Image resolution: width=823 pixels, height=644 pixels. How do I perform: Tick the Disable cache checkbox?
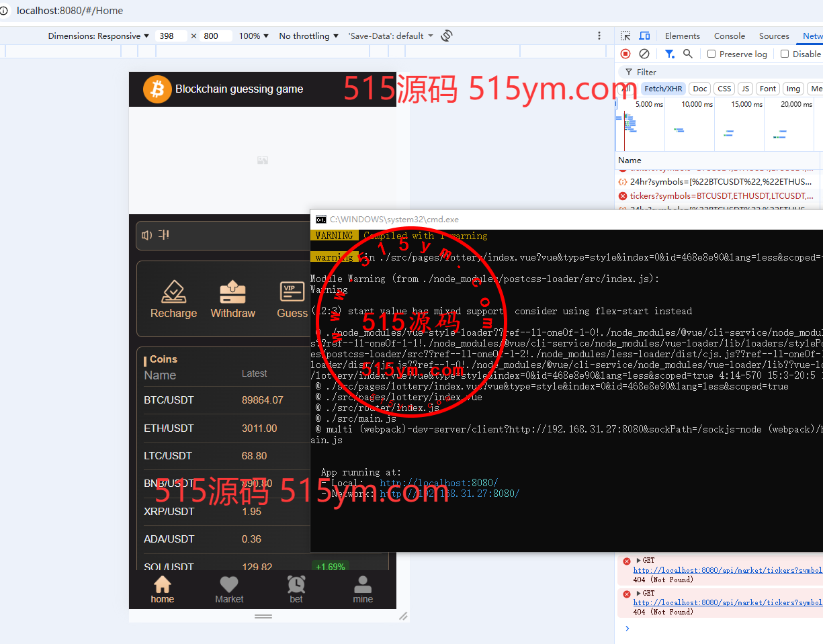coord(785,54)
